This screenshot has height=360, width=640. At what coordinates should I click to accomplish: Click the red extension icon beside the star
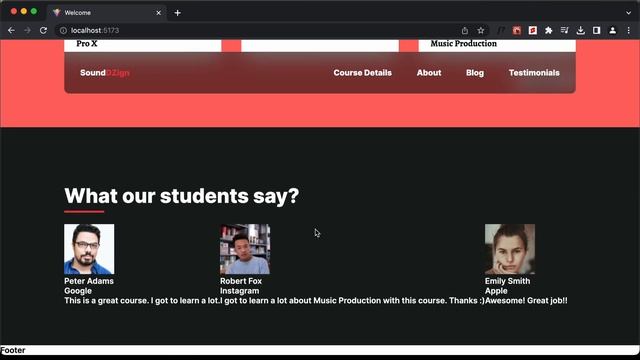517,31
